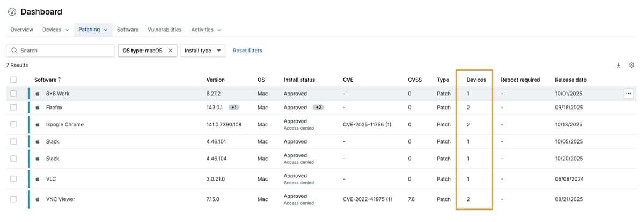The width and height of the screenshot is (644, 222).
Task: Click the Firefox install status +2 badge
Action: pos(318,108)
